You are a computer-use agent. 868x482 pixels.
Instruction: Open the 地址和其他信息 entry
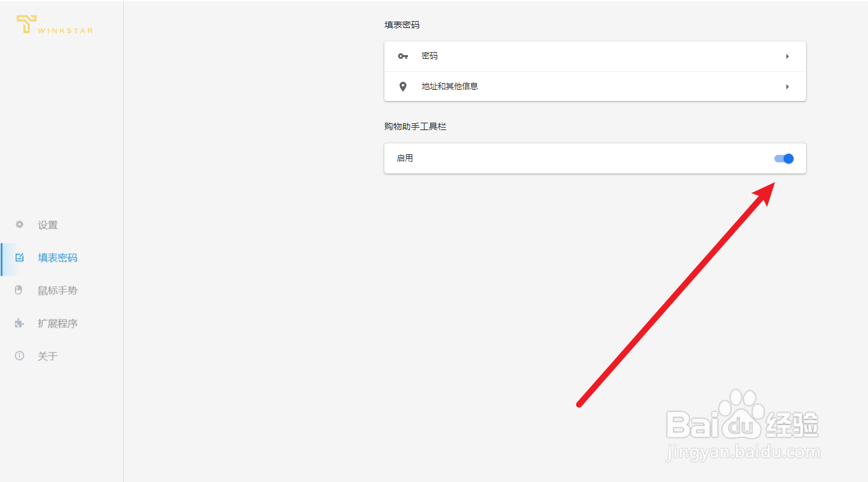(595, 87)
